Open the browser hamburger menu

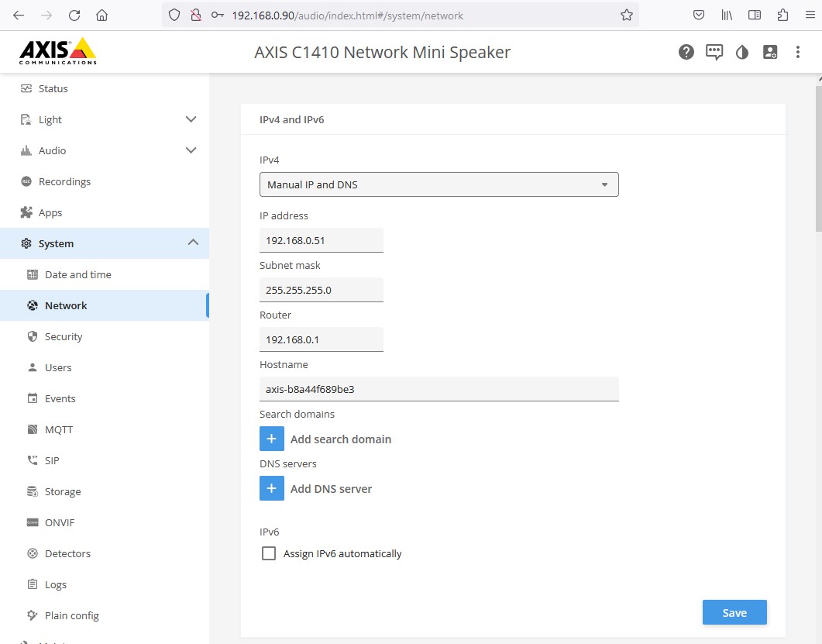(810, 15)
